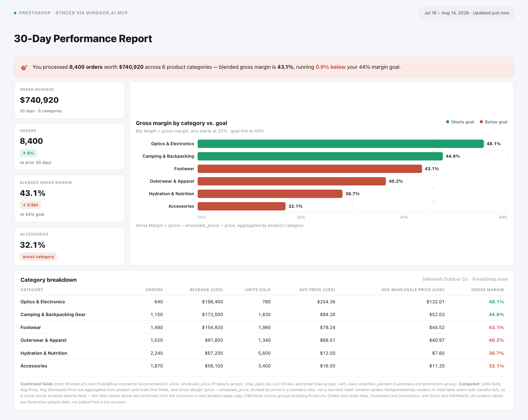Click the $67,200 revenue cell
Viewport: 528px width, 420px height.
pos(214,353)
